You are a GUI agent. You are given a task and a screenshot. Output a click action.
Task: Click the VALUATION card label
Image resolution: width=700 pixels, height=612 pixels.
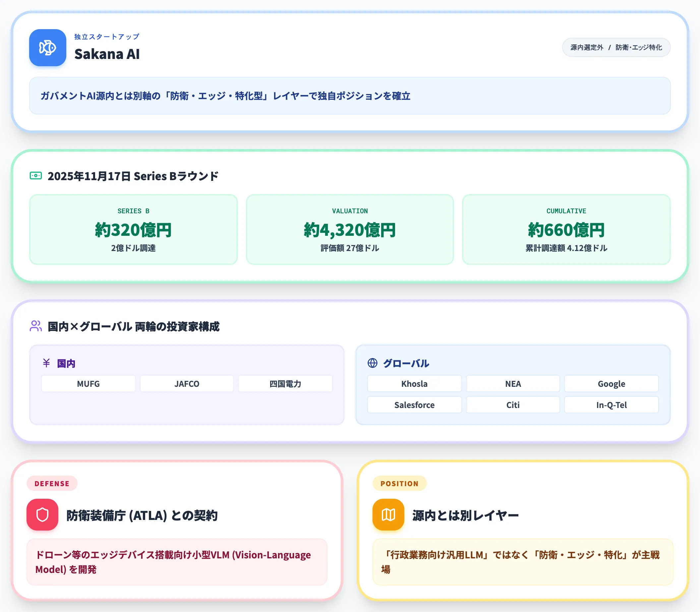(x=350, y=211)
